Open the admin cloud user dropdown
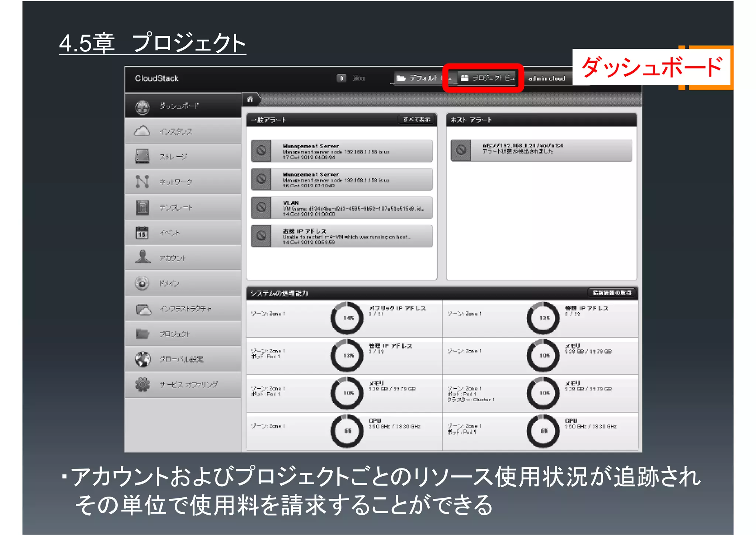Viewport: 756px width, 535px height. point(547,78)
